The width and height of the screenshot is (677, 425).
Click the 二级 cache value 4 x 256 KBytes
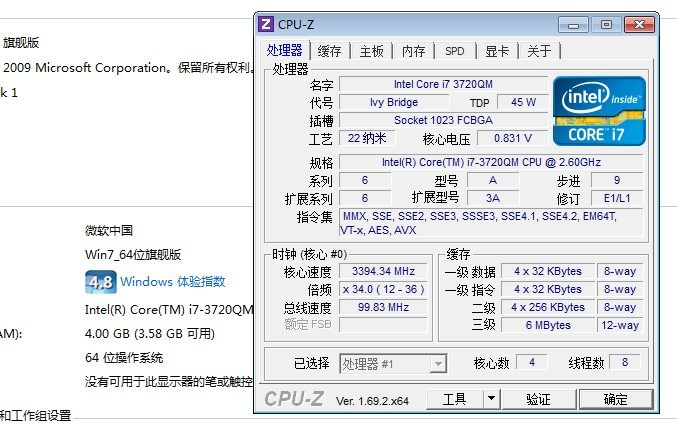[x=547, y=307]
